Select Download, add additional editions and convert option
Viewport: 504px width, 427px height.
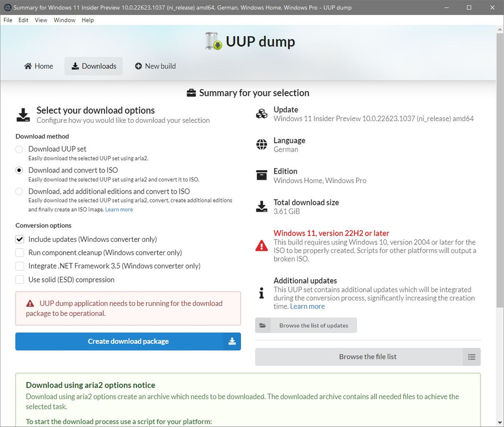pos(19,192)
